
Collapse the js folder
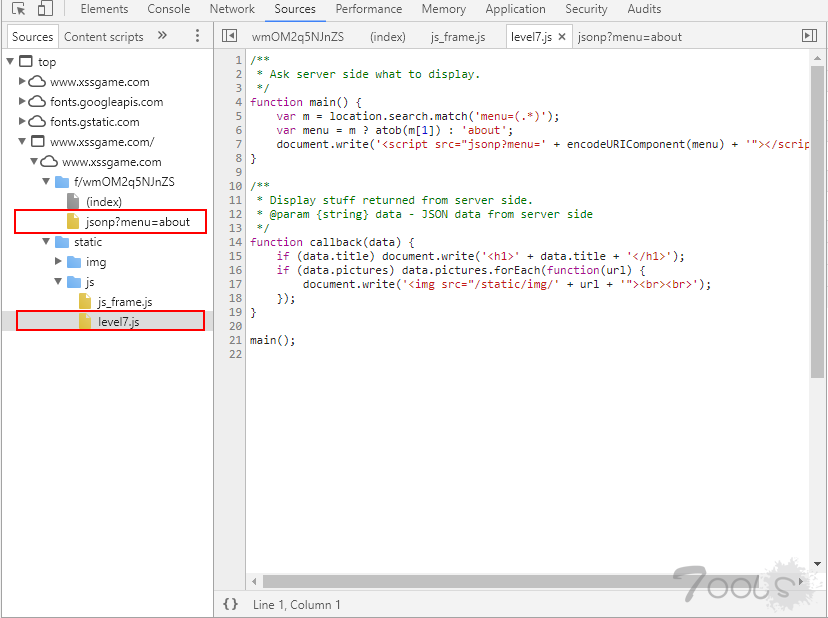pos(58,281)
